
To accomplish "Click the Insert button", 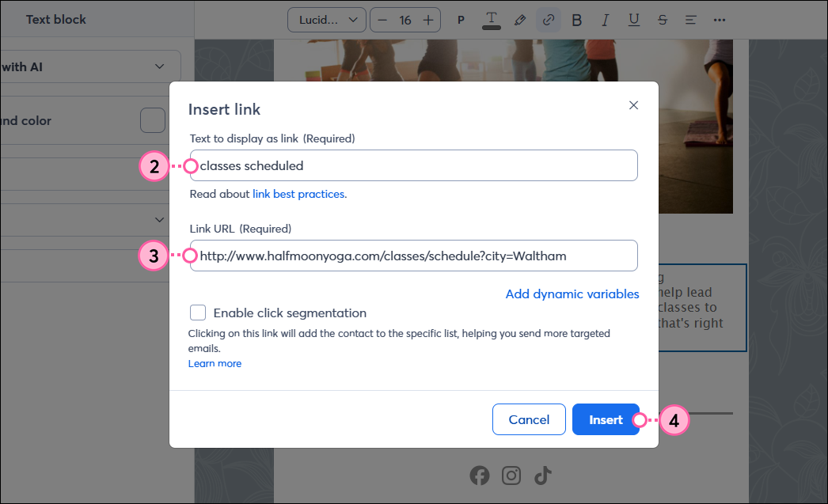I will [x=606, y=419].
